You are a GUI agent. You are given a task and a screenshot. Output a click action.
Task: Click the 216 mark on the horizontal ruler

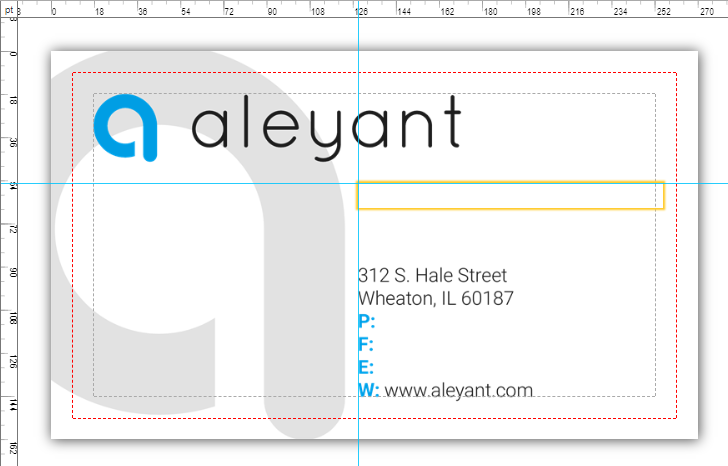577,12
